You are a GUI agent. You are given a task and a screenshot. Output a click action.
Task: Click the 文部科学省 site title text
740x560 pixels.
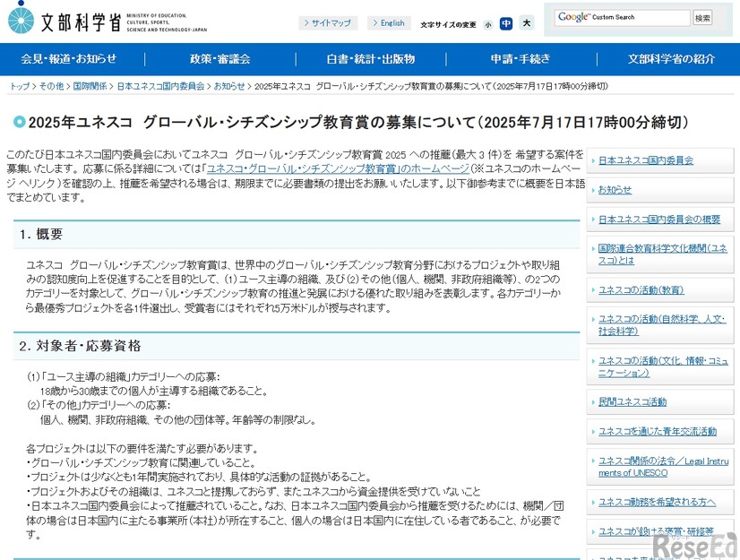pyautogui.click(x=81, y=22)
